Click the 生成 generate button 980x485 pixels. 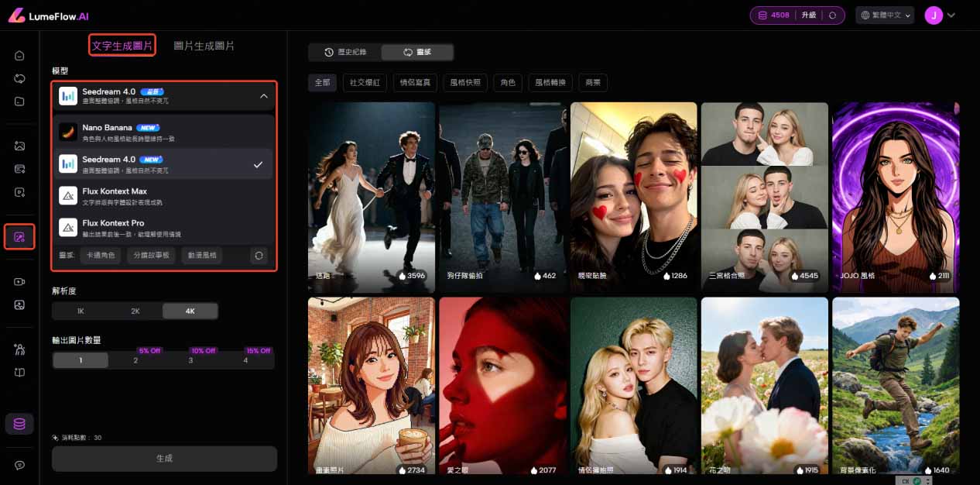[x=164, y=459]
